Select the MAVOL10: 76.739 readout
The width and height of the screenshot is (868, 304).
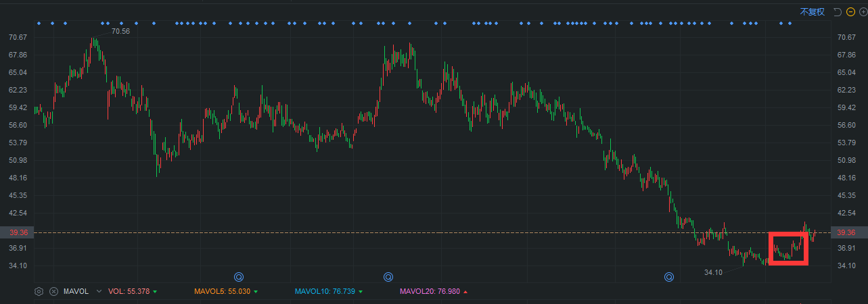[325, 292]
